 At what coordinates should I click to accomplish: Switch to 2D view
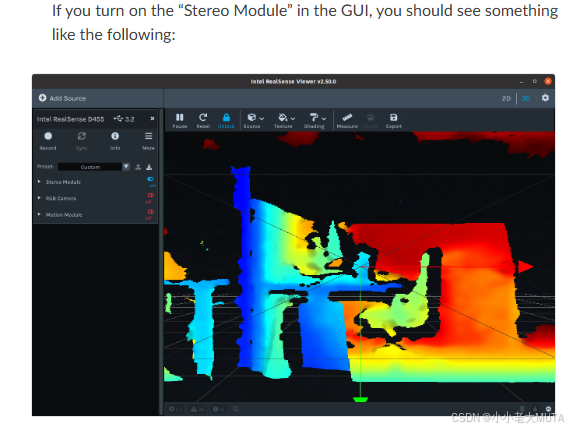pyautogui.click(x=506, y=98)
